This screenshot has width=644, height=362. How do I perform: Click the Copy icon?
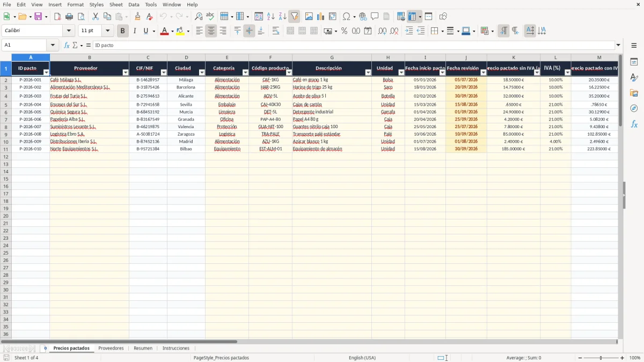coord(107,17)
